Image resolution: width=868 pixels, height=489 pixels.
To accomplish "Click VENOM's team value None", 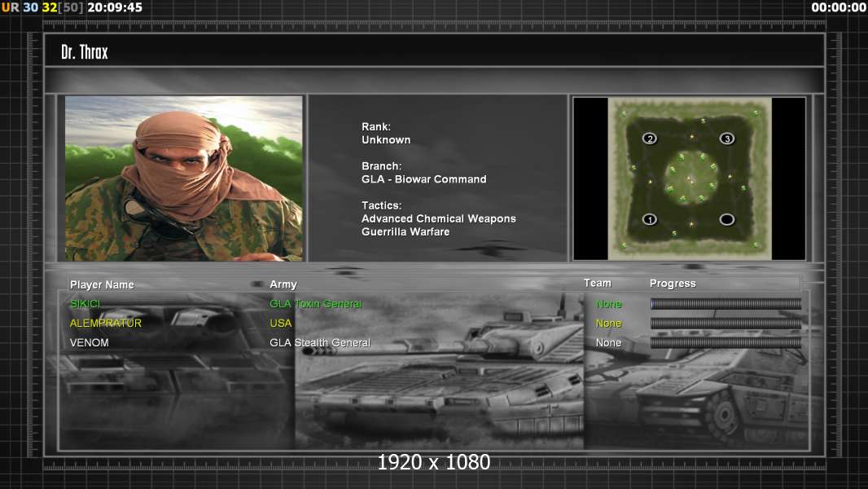I will (608, 342).
